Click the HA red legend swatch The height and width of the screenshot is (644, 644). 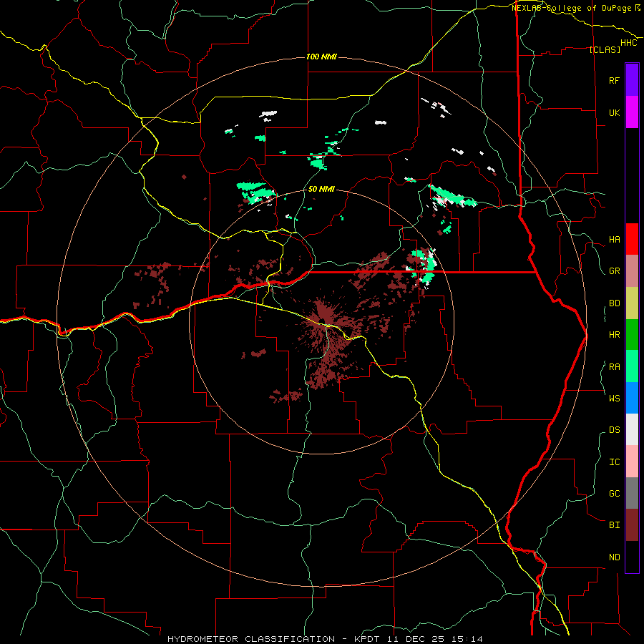pyautogui.click(x=632, y=239)
